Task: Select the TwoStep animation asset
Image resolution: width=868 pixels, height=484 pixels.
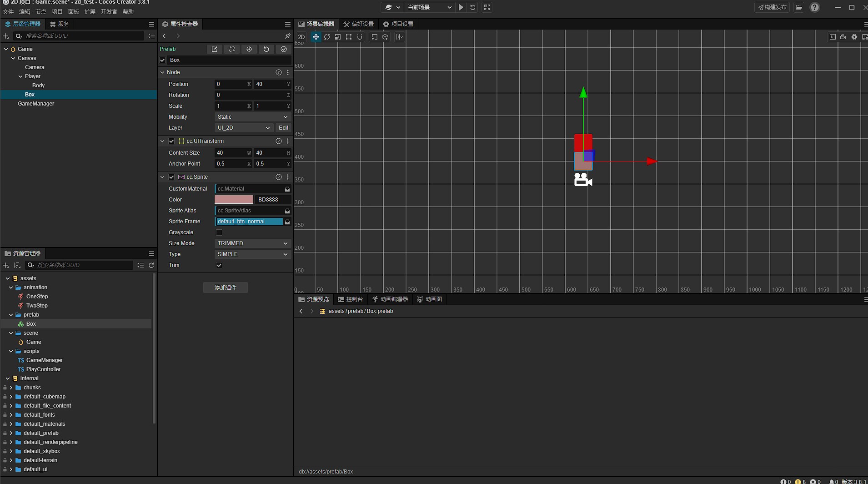Action: [37, 306]
